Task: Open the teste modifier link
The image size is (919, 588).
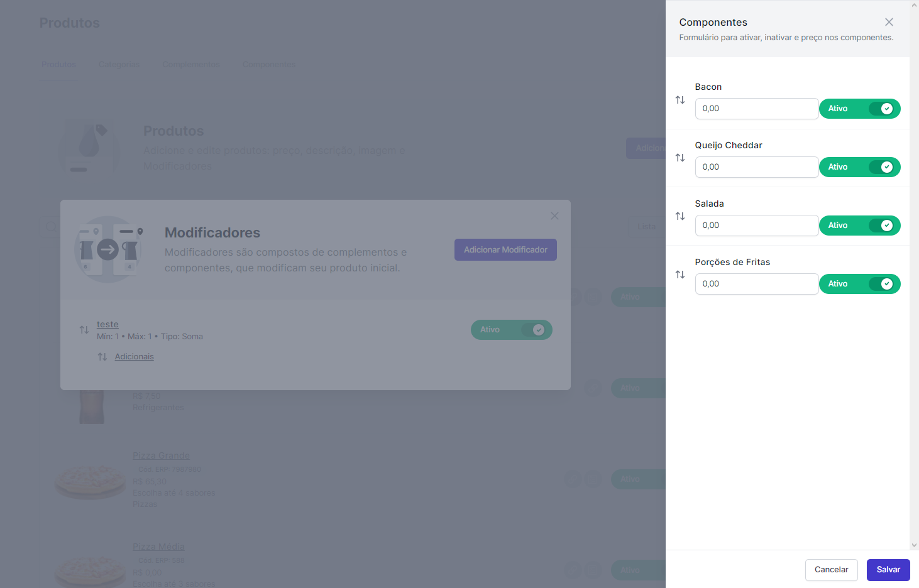Action: [x=107, y=324]
